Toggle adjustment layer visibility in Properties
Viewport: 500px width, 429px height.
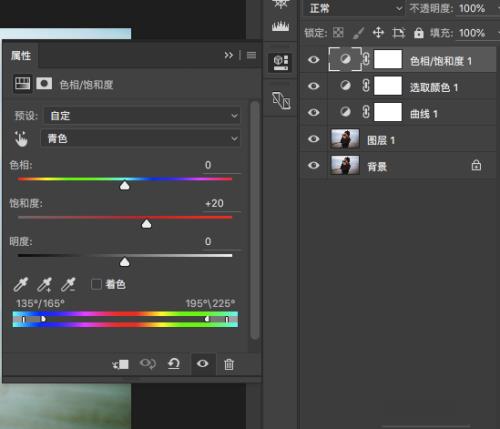click(x=202, y=364)
